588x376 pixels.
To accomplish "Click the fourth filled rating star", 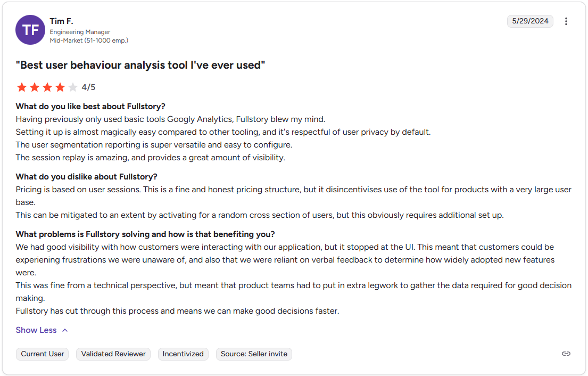I will pos(60,87).
